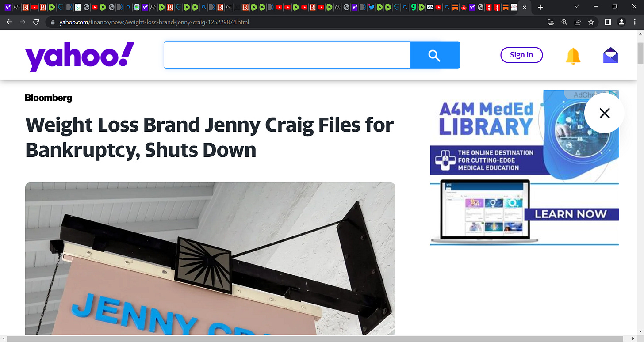Open the zoom magnifier in address bar
644x342 pixels.
tap(564, 22)
